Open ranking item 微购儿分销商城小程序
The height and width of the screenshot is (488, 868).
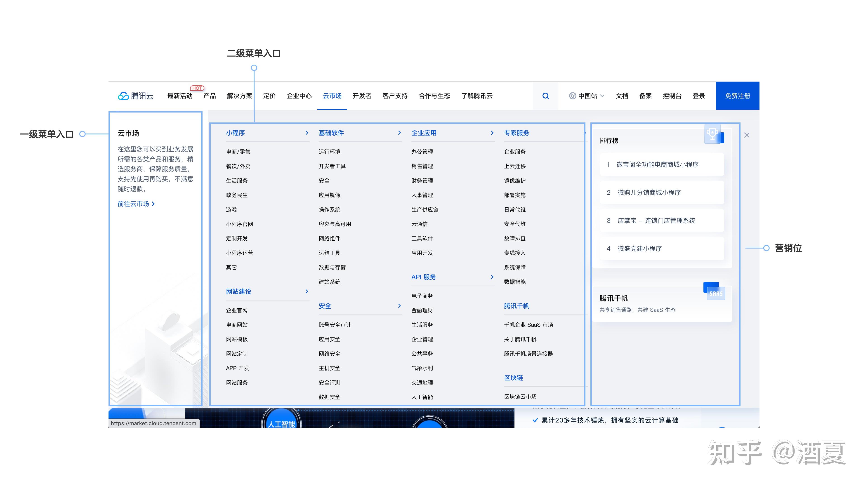coord(662,192)
